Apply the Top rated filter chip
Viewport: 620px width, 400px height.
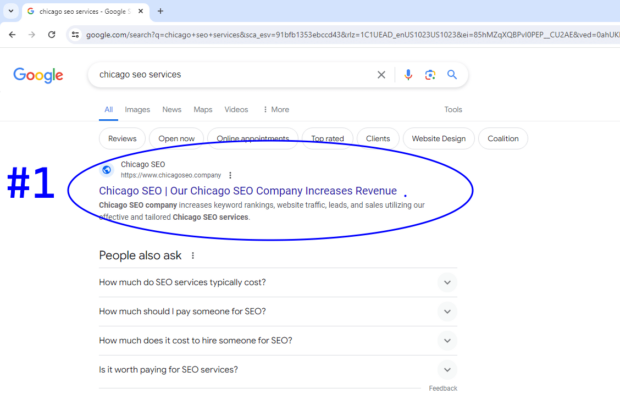click(327, 139)
